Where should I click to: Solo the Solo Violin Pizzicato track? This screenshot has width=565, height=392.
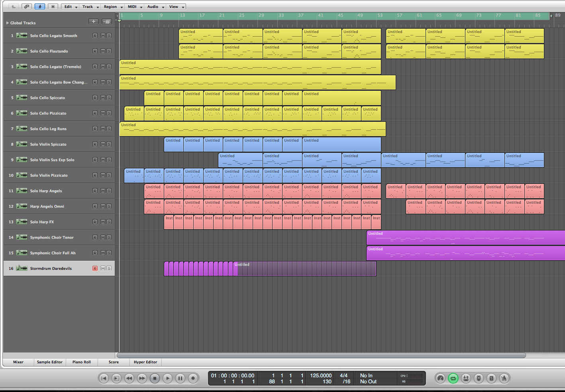click(109, 175)
